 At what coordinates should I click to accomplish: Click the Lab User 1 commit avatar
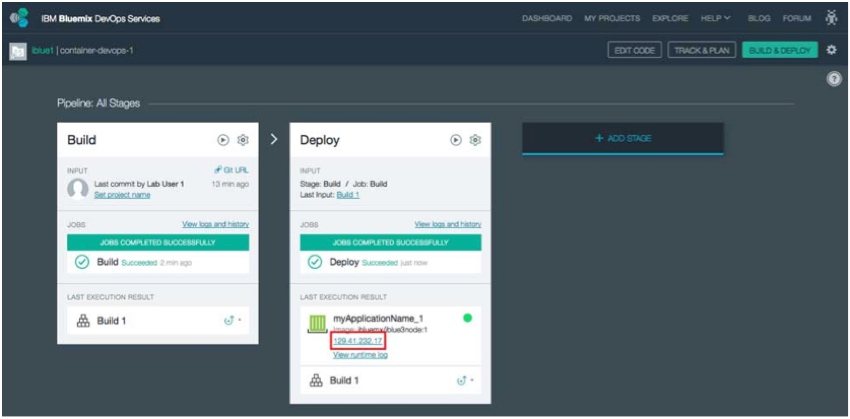point(78,189)
